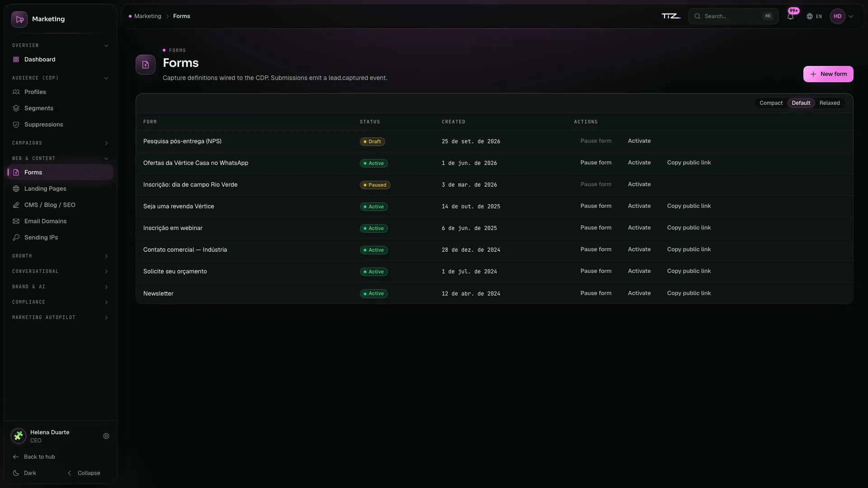Expand the Compliance section
Screen dimensions: 868x488
(x=61, y=302)
